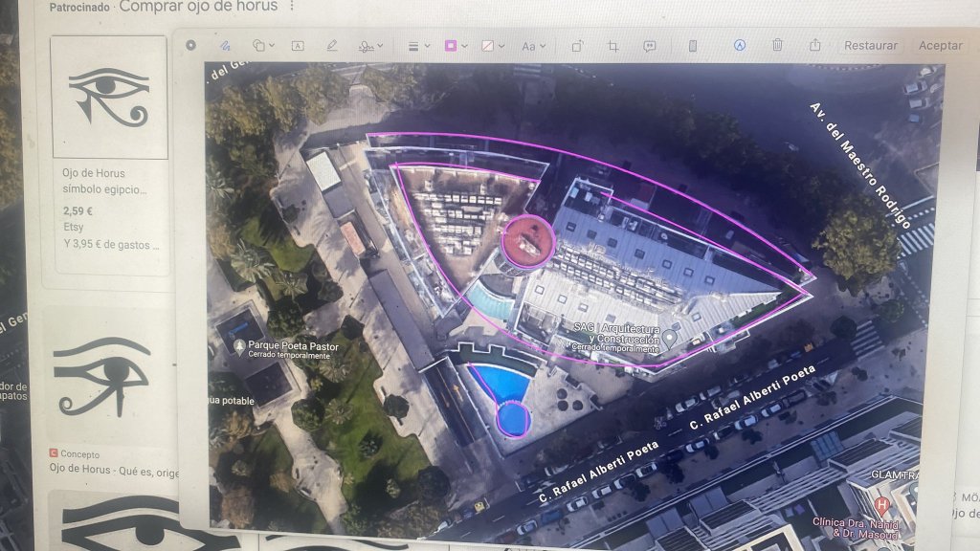Toggle the Markup pen circle icon
980x551 pixels.
click(x=740, y=45)
